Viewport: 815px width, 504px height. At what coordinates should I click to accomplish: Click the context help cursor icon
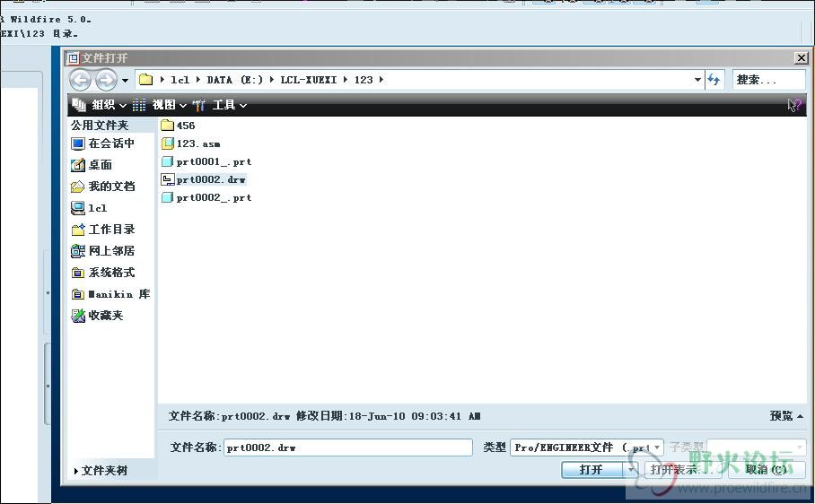[793, 105]
